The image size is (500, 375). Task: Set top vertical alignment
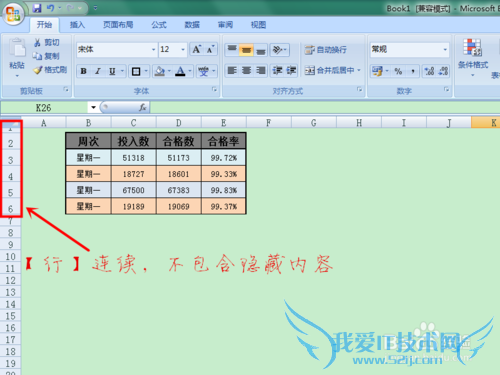(x=232, y=49)
